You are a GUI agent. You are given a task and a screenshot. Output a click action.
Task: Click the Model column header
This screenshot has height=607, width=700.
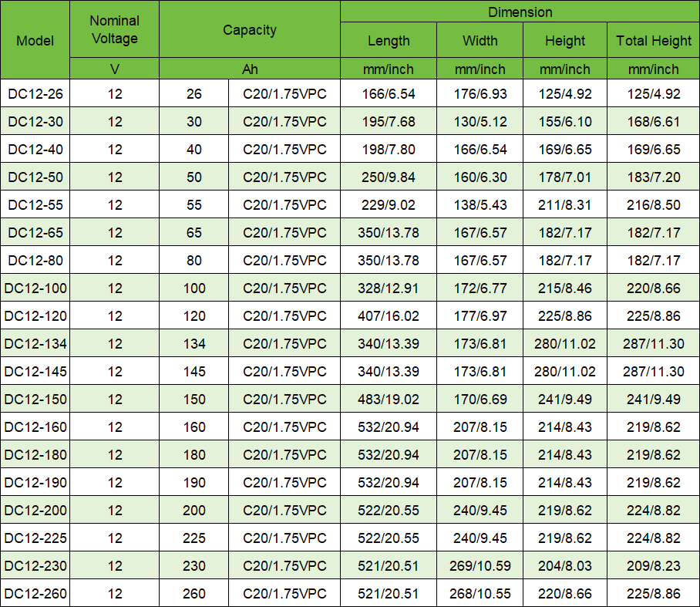(x=35, y=40)
